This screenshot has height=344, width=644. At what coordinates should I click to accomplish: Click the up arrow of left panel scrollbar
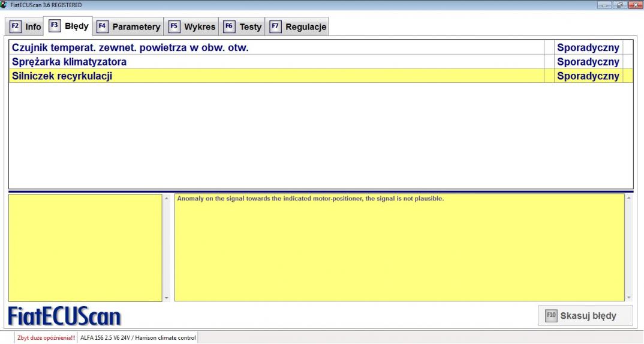coord(166,199)
